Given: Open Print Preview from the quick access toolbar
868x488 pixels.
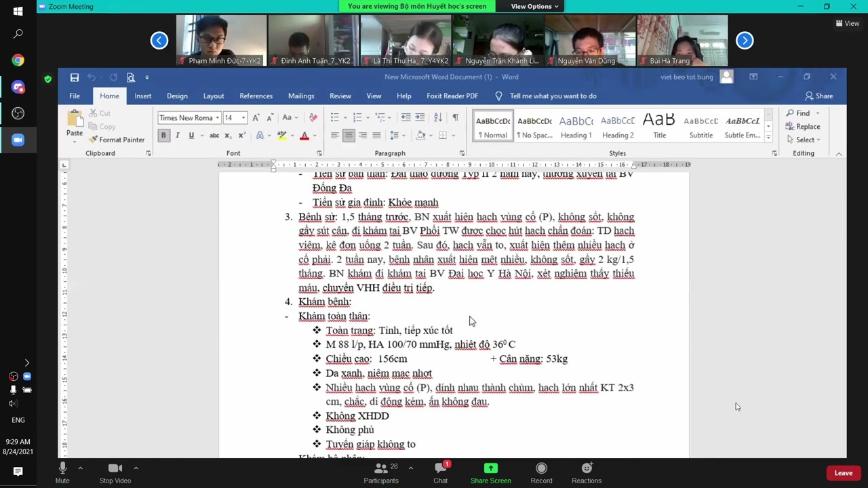Looking at the screenshot, I should pos(131,77).
